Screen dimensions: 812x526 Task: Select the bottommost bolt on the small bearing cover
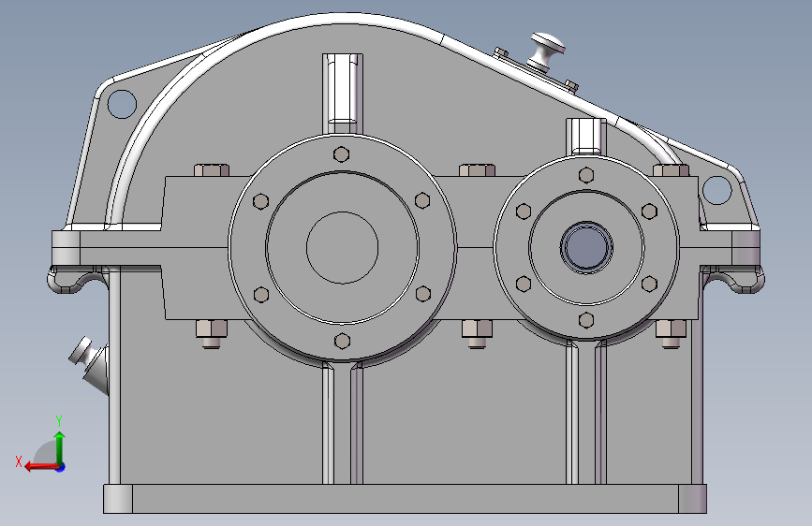click(x=586, y=320)
